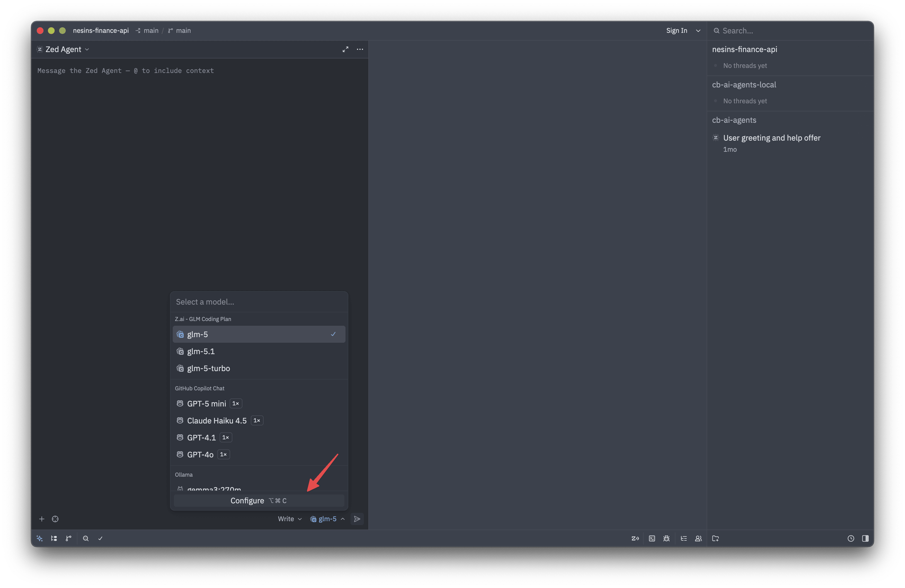Click the Configure button

click(259, 501)
